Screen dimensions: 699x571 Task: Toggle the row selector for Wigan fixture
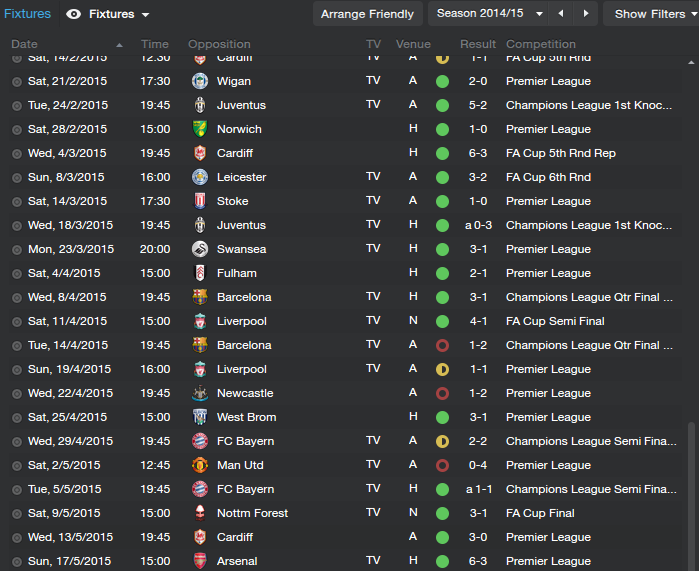coord(17,82)
